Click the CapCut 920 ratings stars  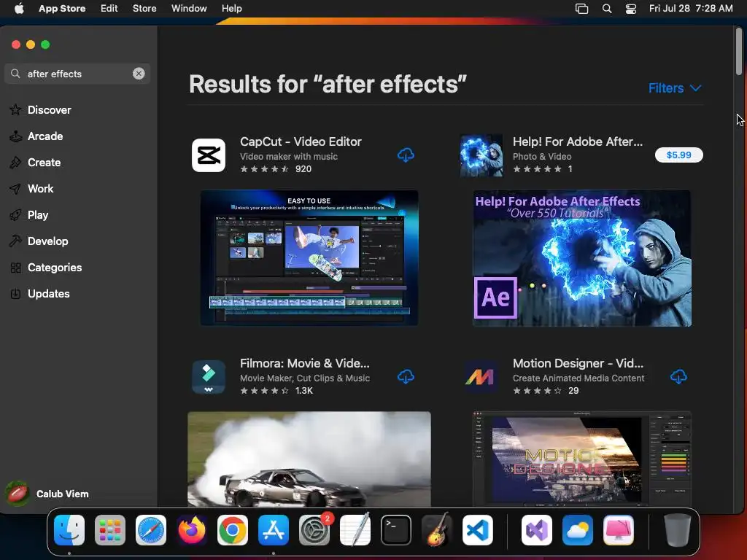coord(264,169)
